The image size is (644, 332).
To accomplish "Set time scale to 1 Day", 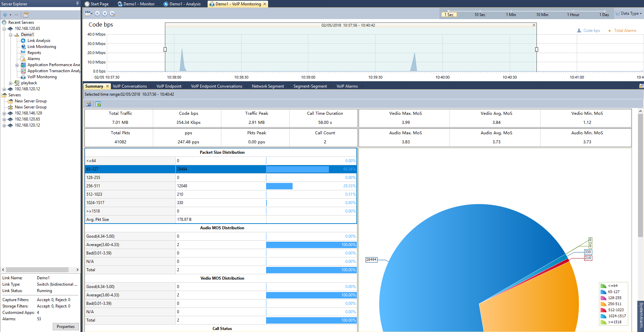I will 604,14.
